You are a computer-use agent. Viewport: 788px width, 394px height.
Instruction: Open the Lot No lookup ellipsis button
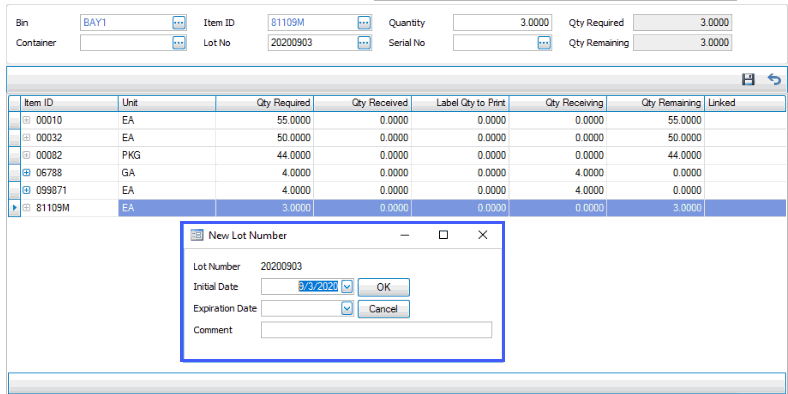[364, 43]
